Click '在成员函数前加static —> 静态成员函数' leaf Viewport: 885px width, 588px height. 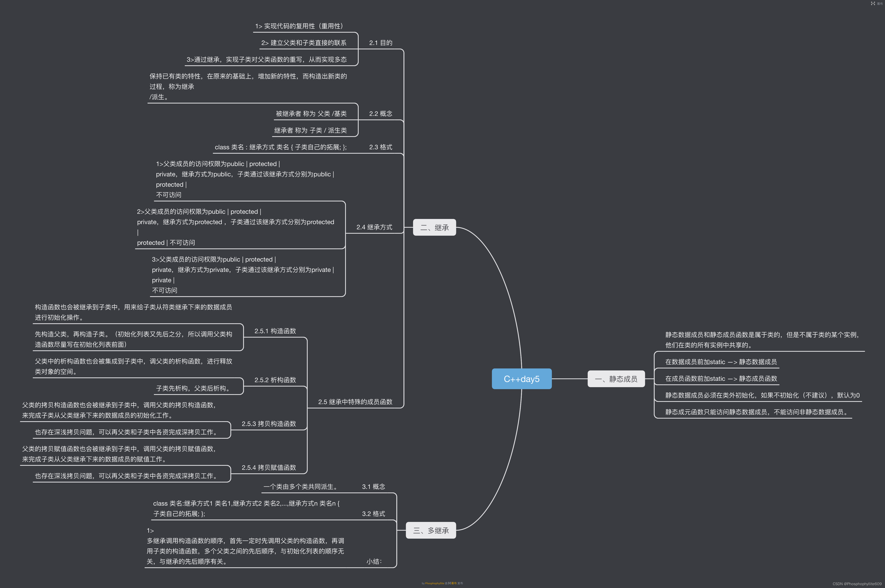tap(721, 378)
